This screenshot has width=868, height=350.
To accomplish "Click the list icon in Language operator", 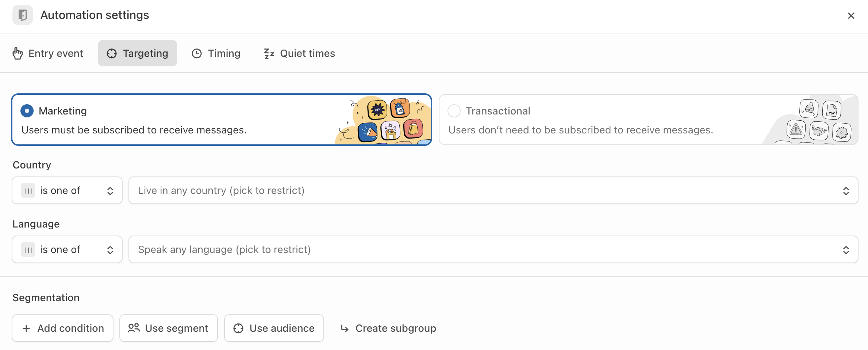I will pyautogui.click(x=28, y=250).
